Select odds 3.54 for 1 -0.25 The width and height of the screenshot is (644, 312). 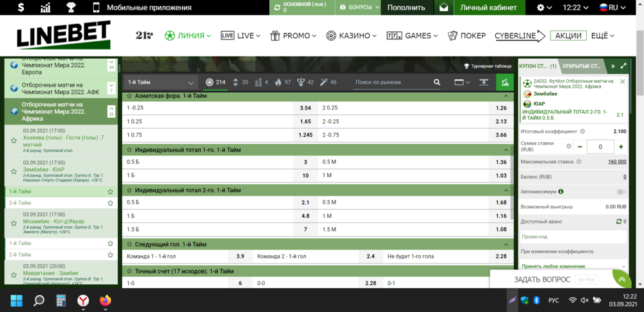click(305, 108)
